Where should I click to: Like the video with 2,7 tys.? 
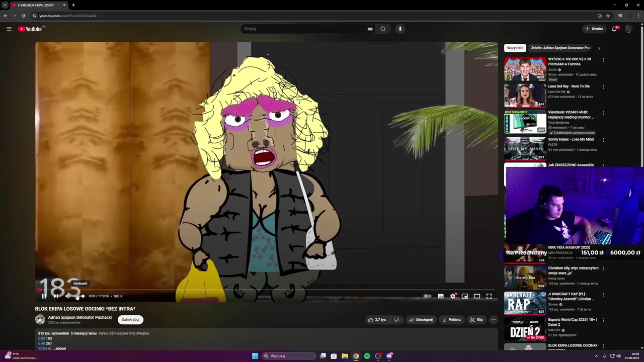pos(377,319)
